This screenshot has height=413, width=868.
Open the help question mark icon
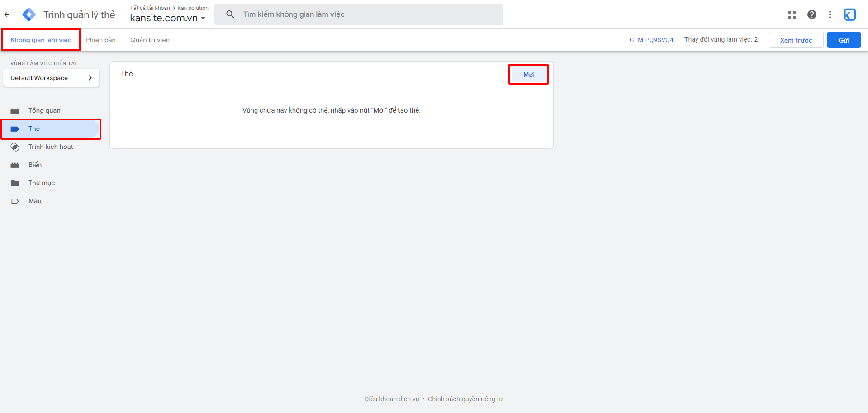pyautogui.click(x=812, y=14)
